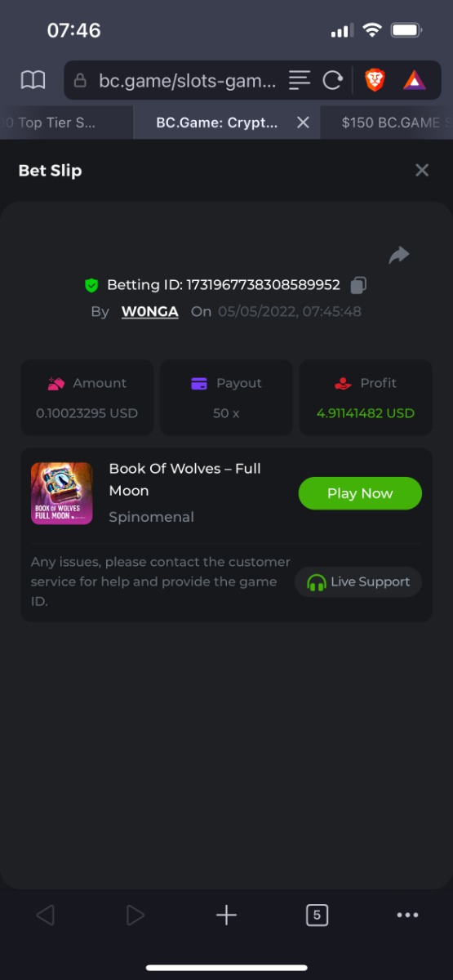
Task: Share the bet slip arrow icon
Action: pos(398,256)
